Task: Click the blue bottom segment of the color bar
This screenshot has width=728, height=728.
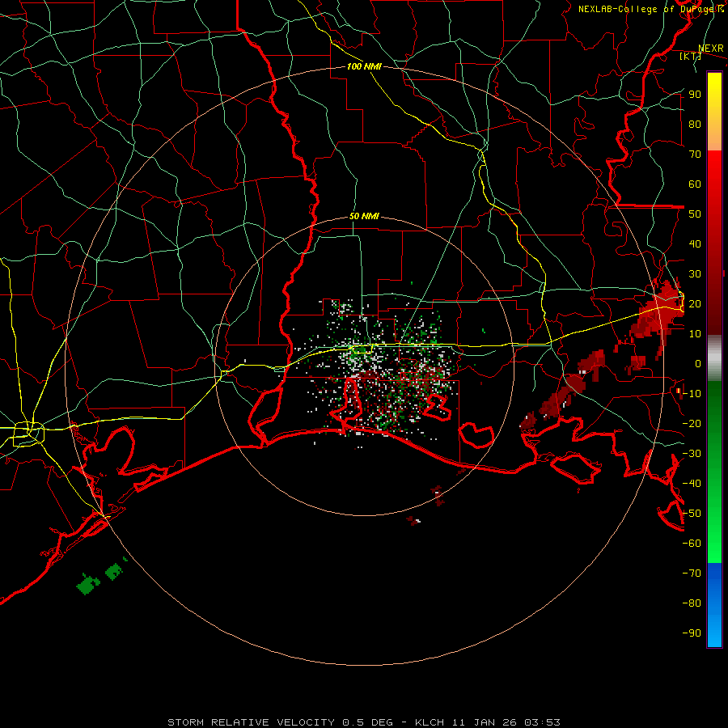Action: (714, 605)
